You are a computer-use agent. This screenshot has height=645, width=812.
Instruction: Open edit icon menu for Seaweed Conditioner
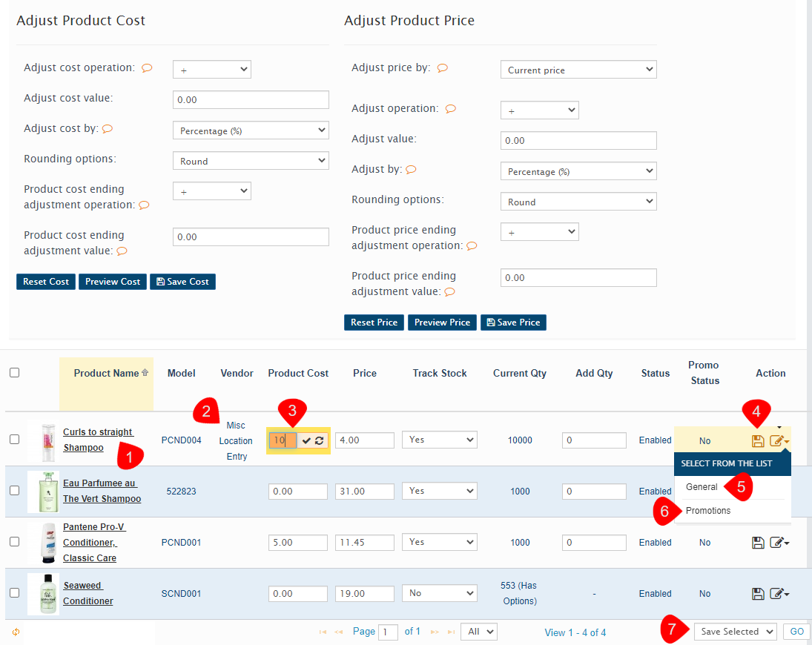(x=779, y=594)
